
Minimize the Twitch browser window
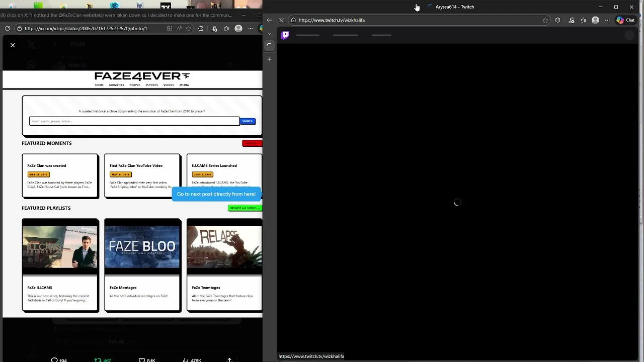600,7
